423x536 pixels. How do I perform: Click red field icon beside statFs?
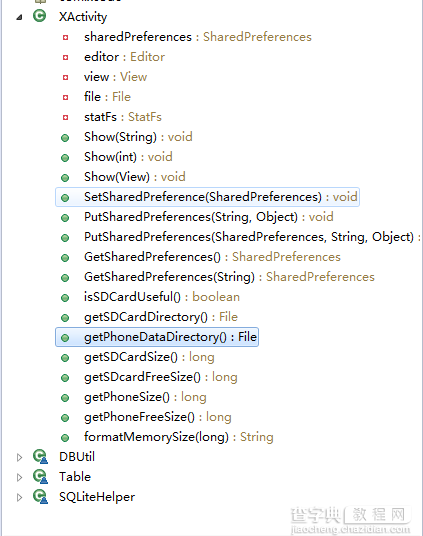65,118
